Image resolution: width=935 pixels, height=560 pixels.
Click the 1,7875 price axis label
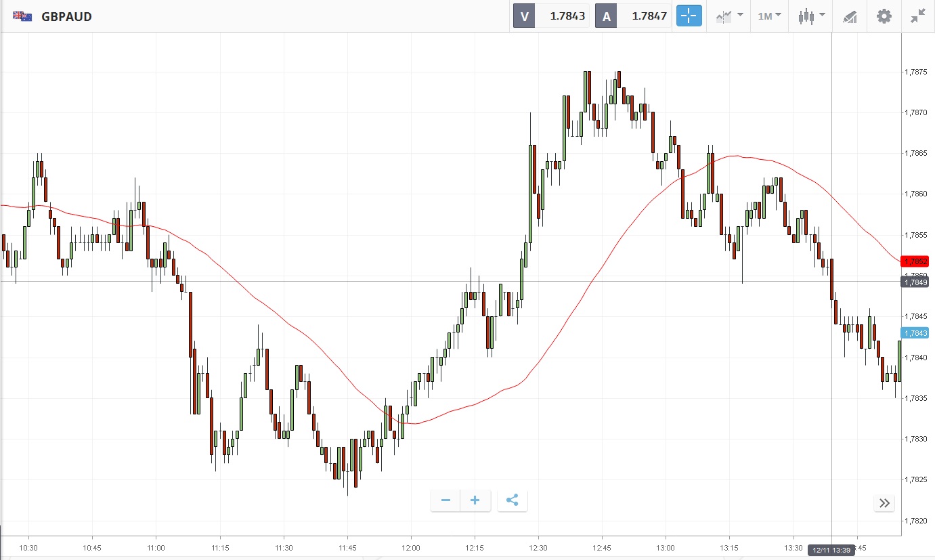click(916, 72)
